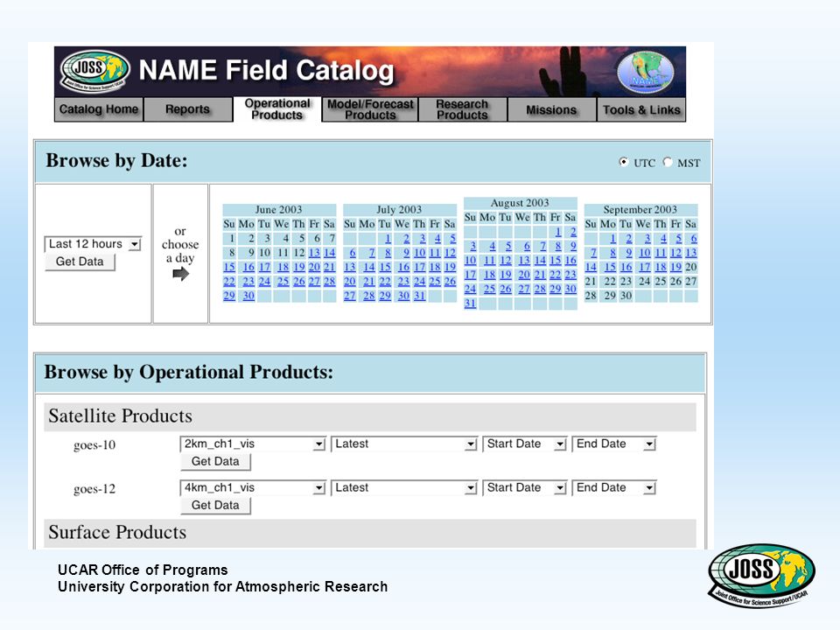Select the UTC radio button
The height and width of the screenshot is (630, 840).
point(624,162)
